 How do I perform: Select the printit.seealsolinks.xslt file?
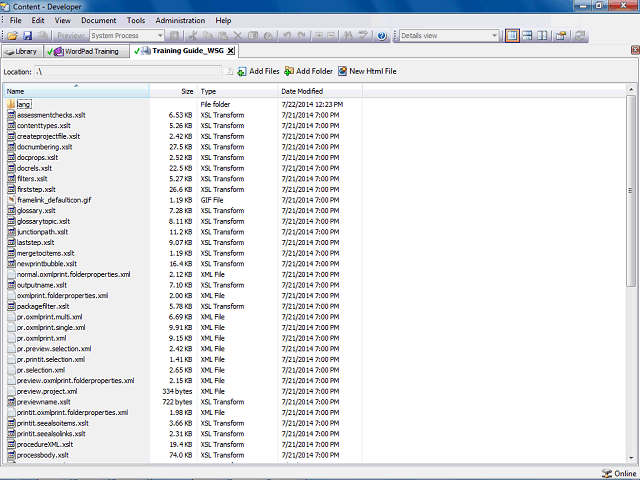point(51,434)
